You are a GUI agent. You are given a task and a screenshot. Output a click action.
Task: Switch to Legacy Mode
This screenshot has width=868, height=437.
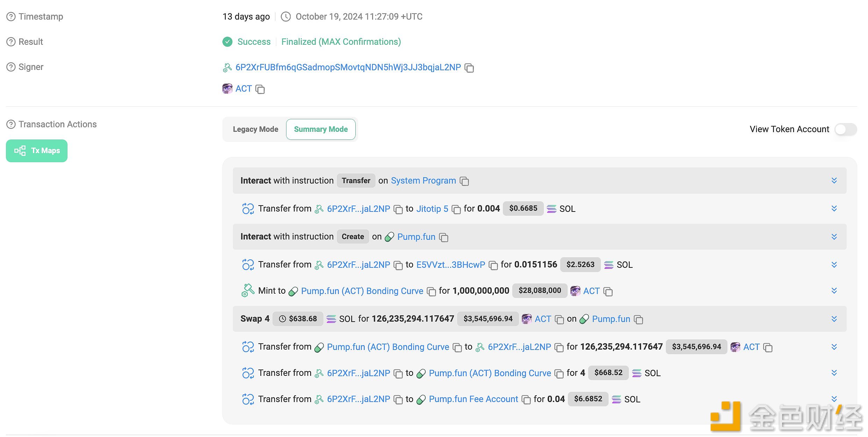[255, 129]
